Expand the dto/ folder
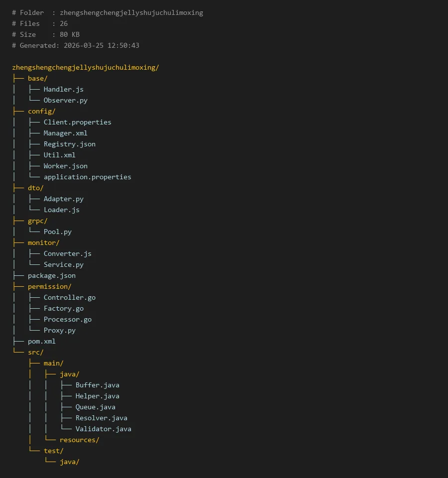Image resolution: width=448 pixels, height=478 pixels. pos(35,188)
